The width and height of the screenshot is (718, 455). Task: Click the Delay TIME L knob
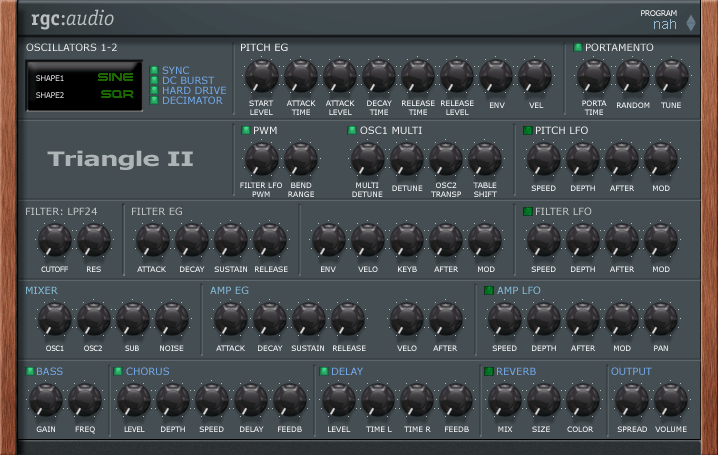tap(378, 400)
